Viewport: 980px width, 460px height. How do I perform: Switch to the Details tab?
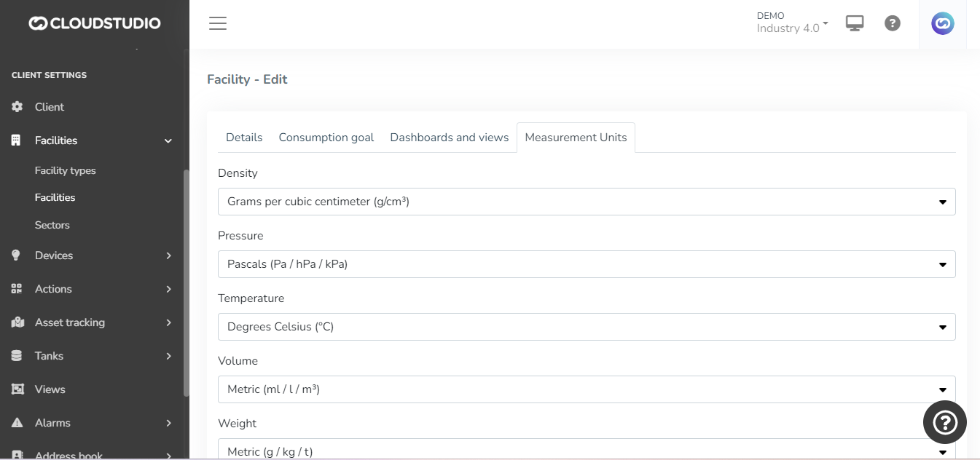point(244,138)
